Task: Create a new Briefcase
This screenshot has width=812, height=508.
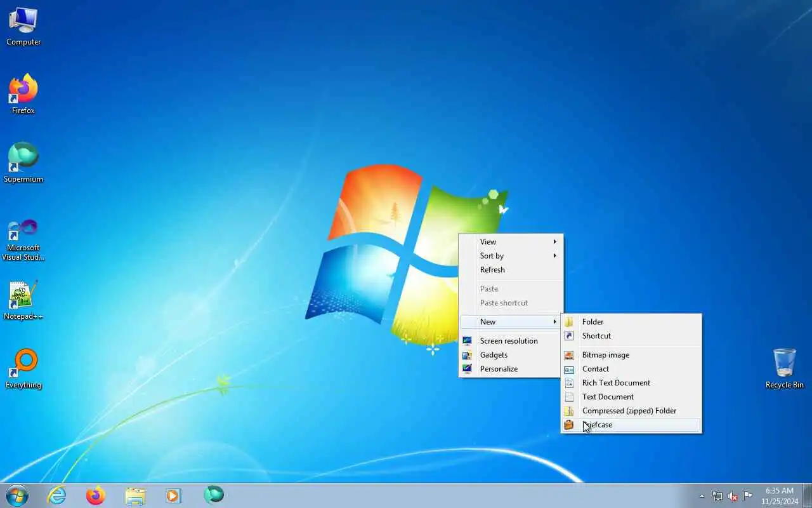Action: (631, 425)
